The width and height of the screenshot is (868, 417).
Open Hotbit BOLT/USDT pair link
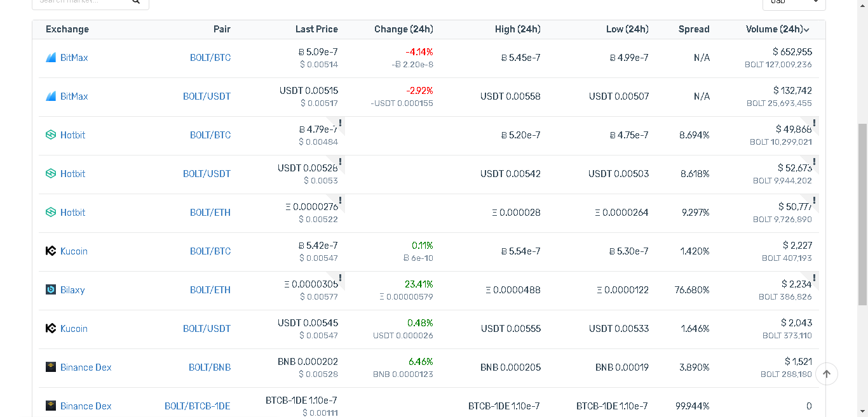pyautogui.click(x=207, y=174)
